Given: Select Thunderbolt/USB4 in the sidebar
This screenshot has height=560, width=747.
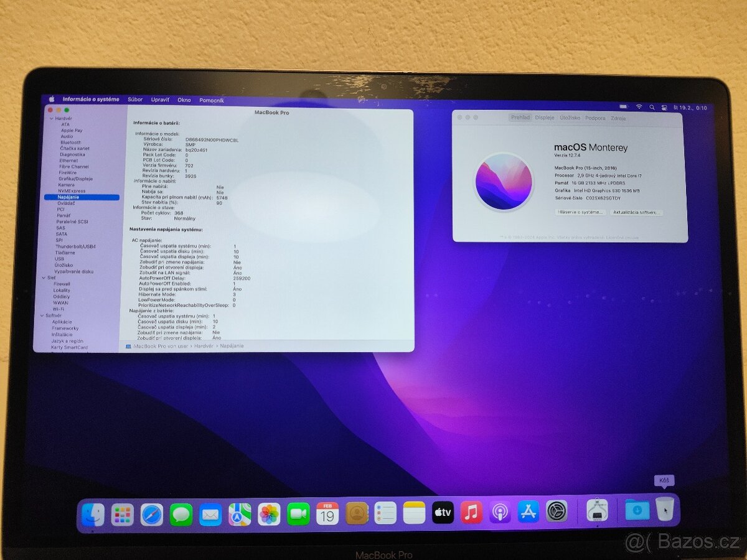Looking at the screenshot, I should [x=77, y=246].
